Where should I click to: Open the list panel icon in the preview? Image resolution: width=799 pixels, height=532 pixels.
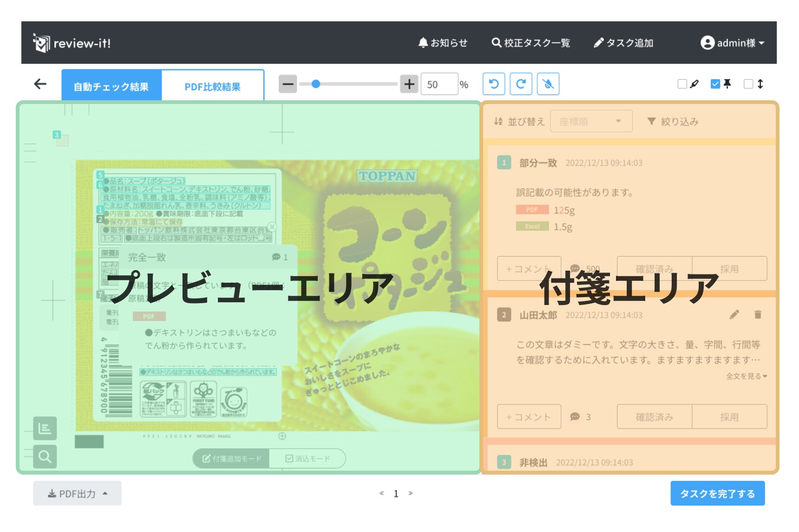[45, 428]
